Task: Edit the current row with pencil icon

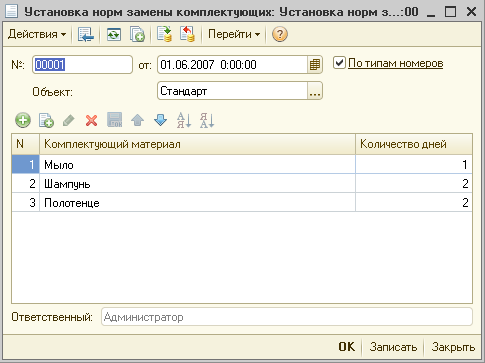Action: 69,120
